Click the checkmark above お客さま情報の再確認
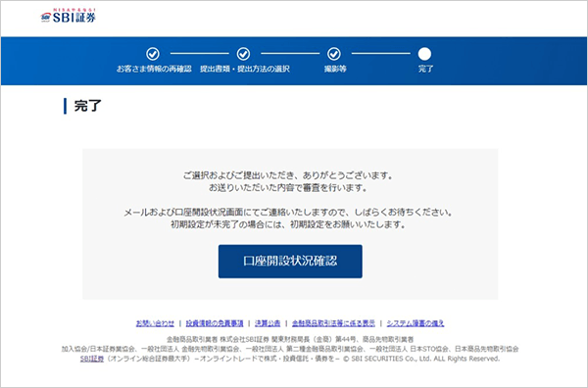This screenshot has height=388, width=588. tap(153, 54)
